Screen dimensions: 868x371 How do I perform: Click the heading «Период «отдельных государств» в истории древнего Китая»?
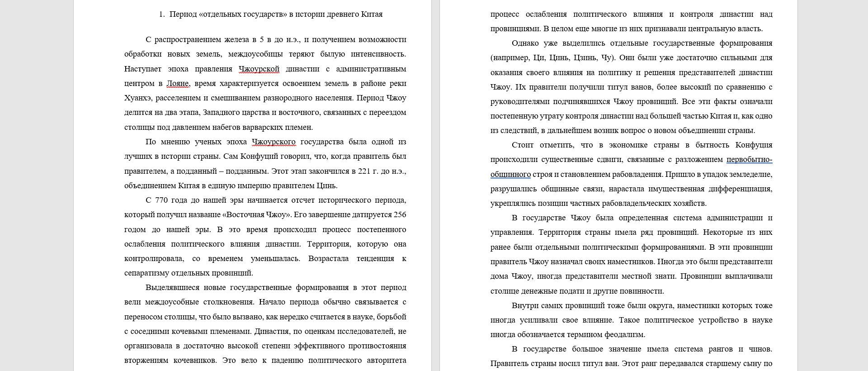coord(276,14)
